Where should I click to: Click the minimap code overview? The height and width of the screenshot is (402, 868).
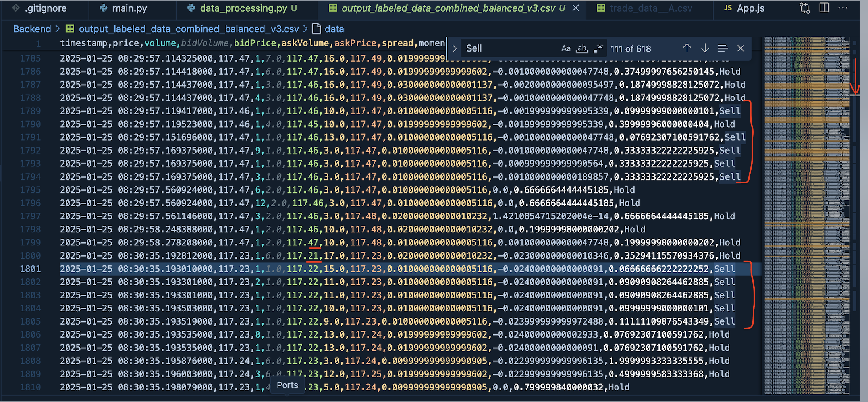807,215
